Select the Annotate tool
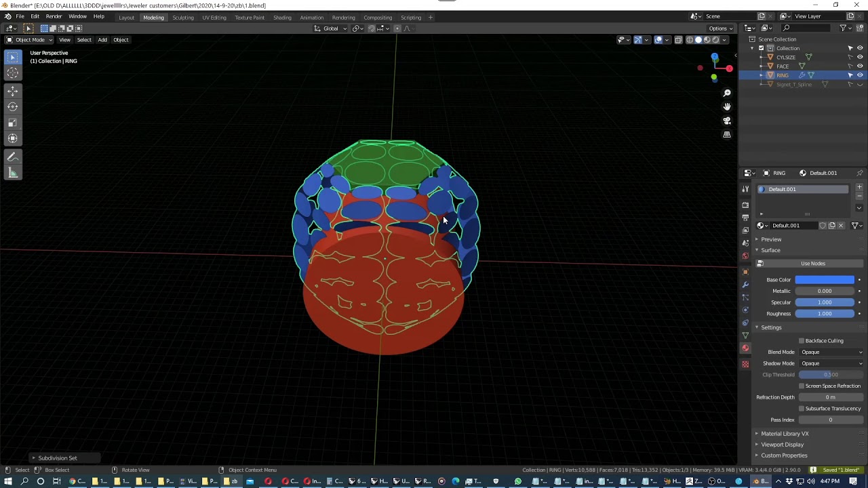Viewport: 868px width, 488px height. [13, 157]
